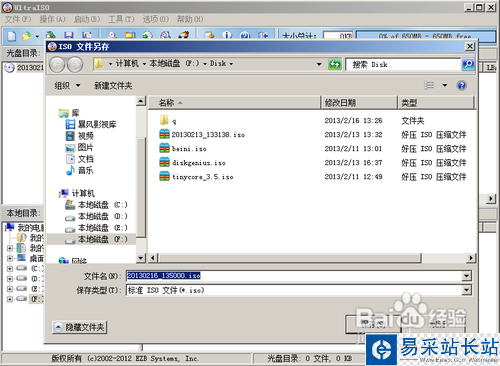Open 选项(O) menu in UltraISO
The width and height of the screenshot is (500, 366).
click(156, 19)
